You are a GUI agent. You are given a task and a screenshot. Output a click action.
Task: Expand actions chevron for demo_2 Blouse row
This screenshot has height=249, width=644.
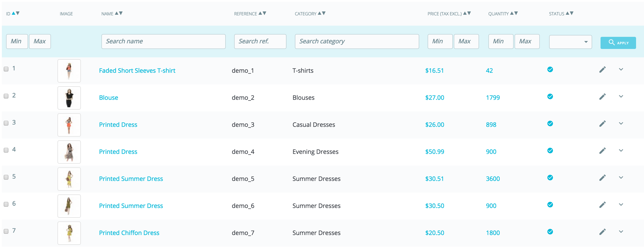pos(621,97)
